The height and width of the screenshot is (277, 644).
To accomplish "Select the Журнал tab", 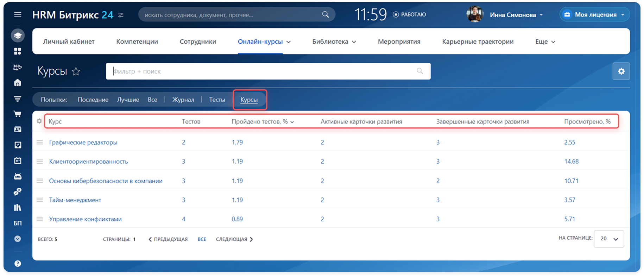I will (x=183, y=100).
